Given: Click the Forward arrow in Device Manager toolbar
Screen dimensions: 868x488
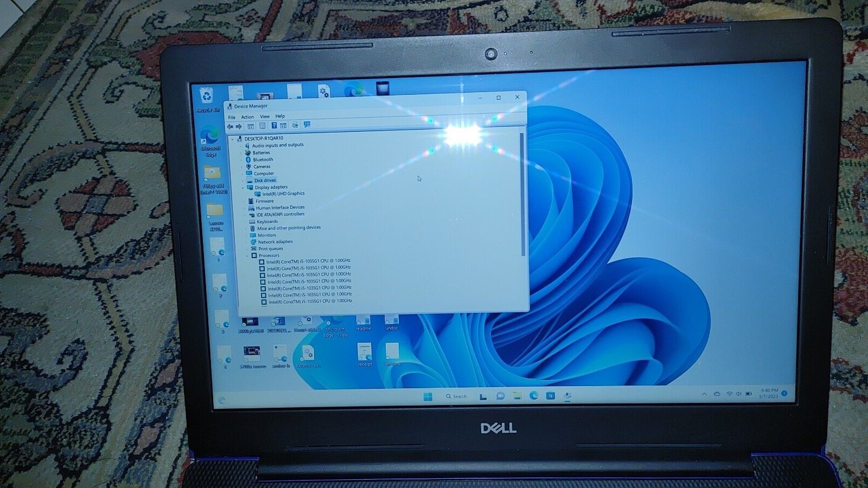Looking at the screenshot, I should [239, 126].
